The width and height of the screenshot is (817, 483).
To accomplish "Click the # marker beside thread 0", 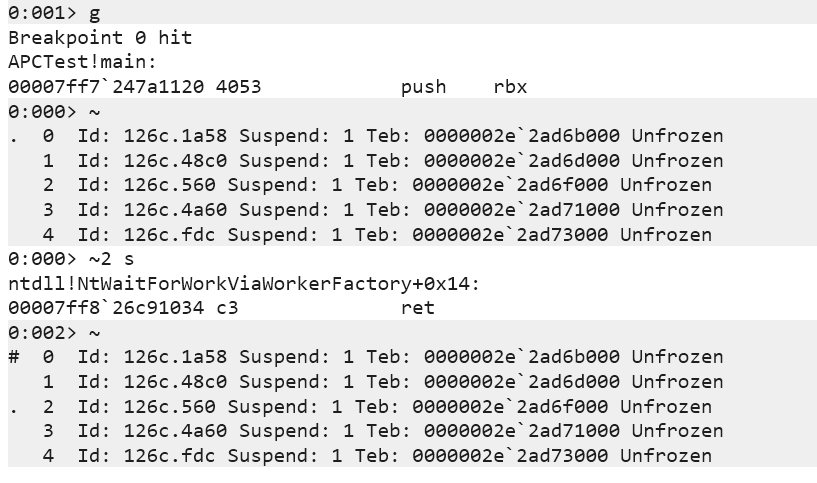I will [14, 357].
